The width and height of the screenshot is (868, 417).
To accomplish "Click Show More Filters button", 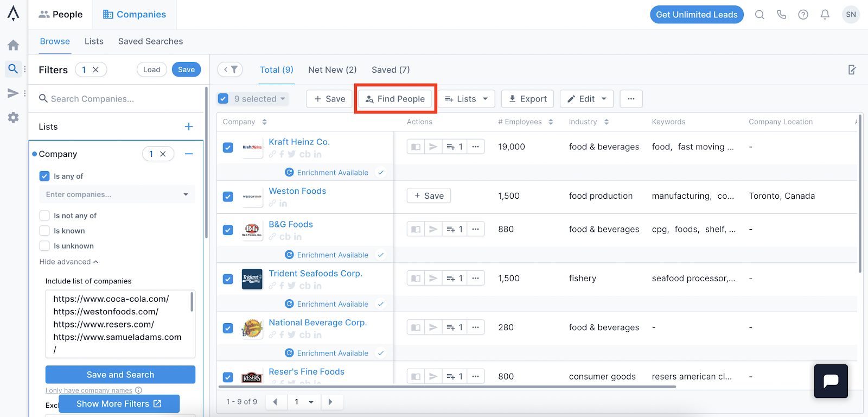I will [119, 404].
